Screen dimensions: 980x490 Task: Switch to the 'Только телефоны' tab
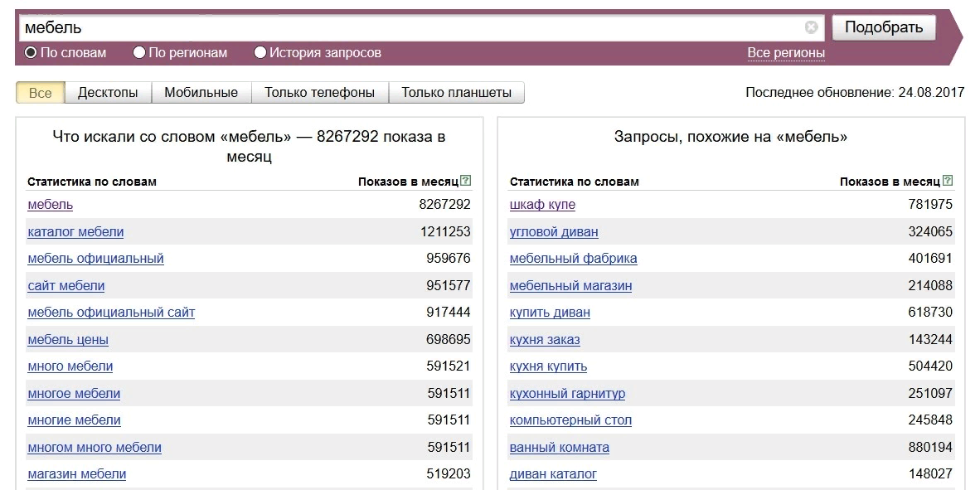pos(320,93)
